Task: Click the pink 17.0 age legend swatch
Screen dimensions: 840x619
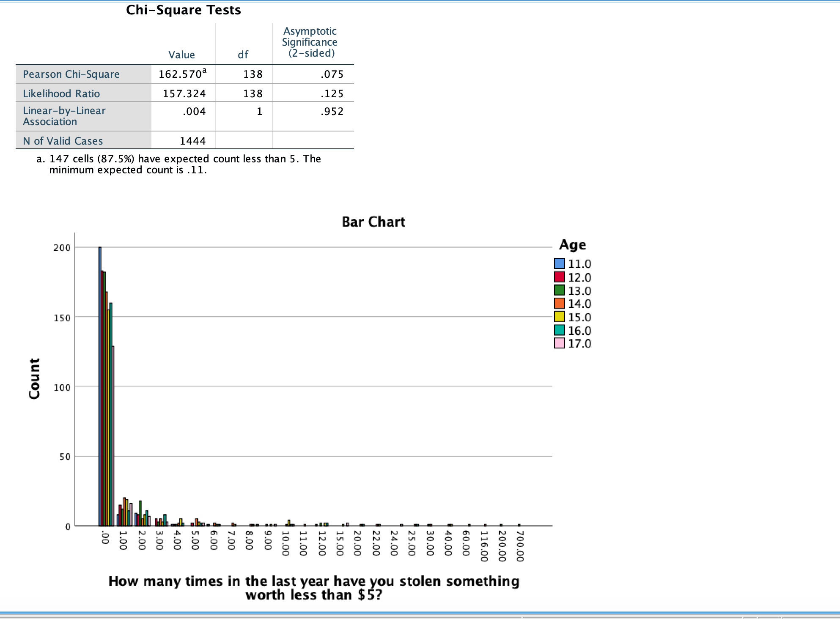Action: pyautogui.click(x=559, y=343)
